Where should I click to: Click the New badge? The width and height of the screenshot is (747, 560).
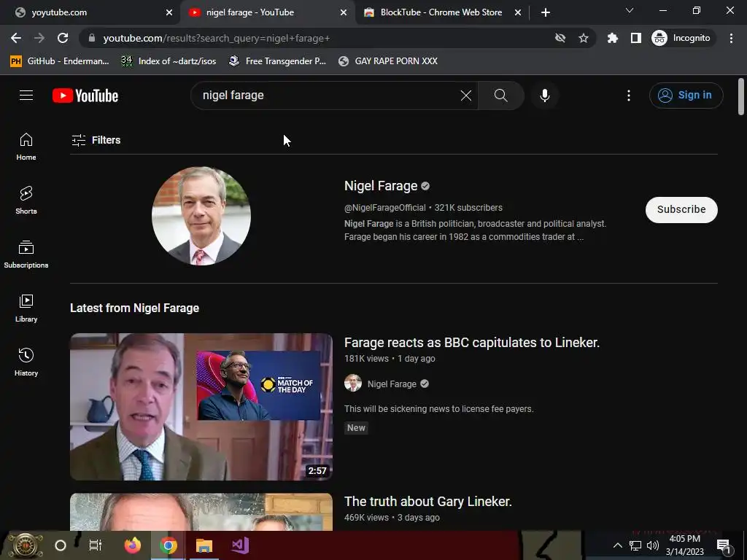click(356, 427)
